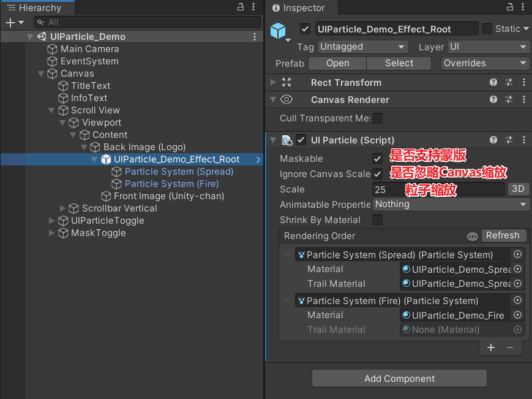Toggle Shrink By Material checkbox

tap(377, 220)
